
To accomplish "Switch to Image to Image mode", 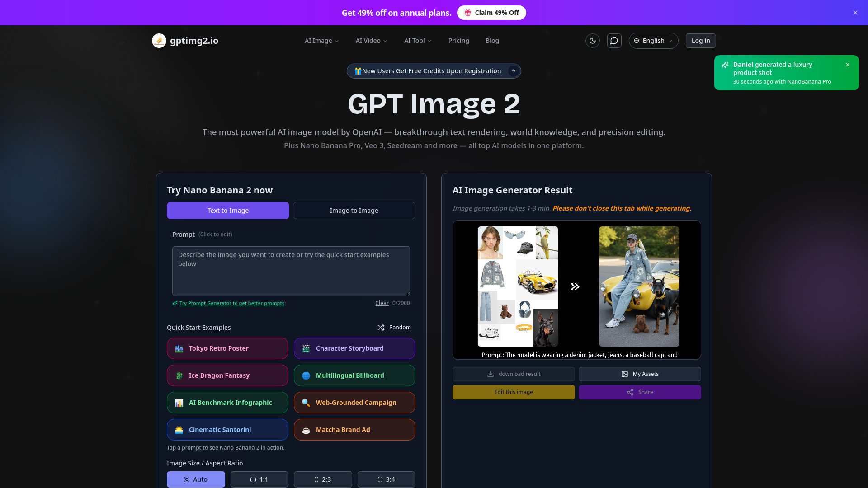I will point(354,210).
